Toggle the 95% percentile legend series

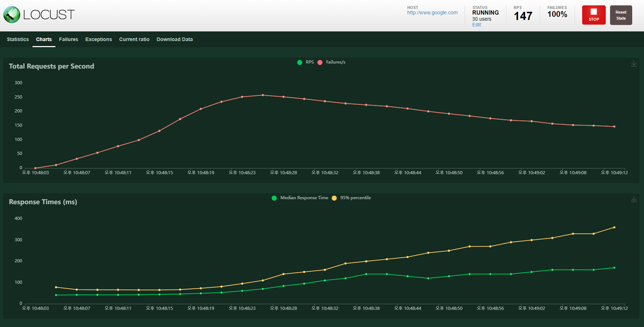point(351,198)
